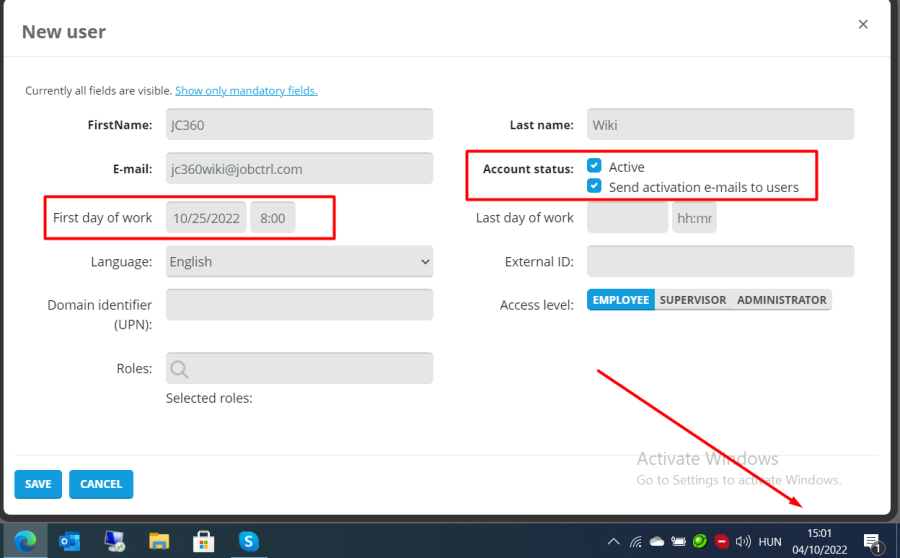Open Skype from the taskbar
Screen dimensions: 900x558
point(249,541)
